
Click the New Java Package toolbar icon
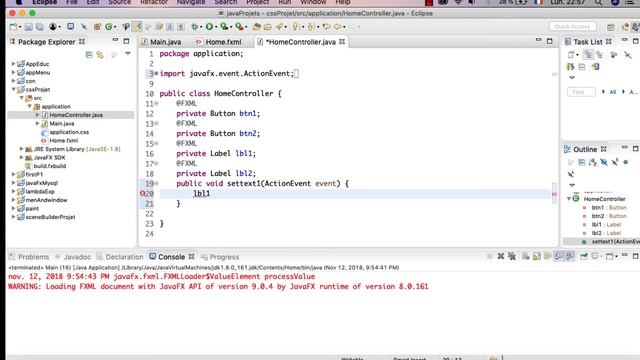tap(97, 27)
